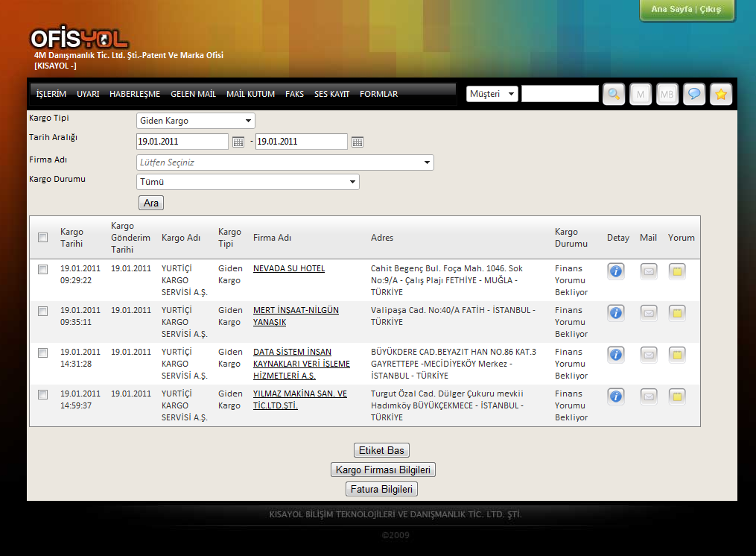Screen dimensions: 756x556
Task: Check the NEVADA SU HOTEL row checkbox
Action: [43, 269]
